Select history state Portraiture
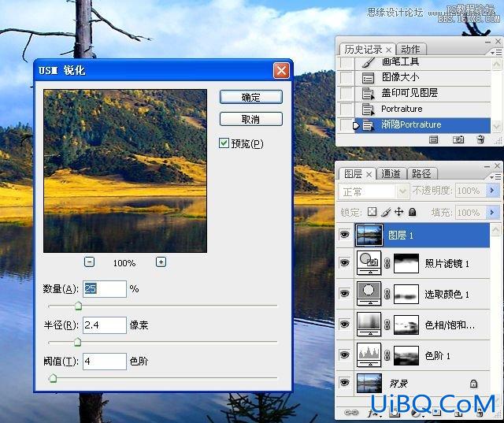This screenshot has height=423, width=504. [423, 109]
